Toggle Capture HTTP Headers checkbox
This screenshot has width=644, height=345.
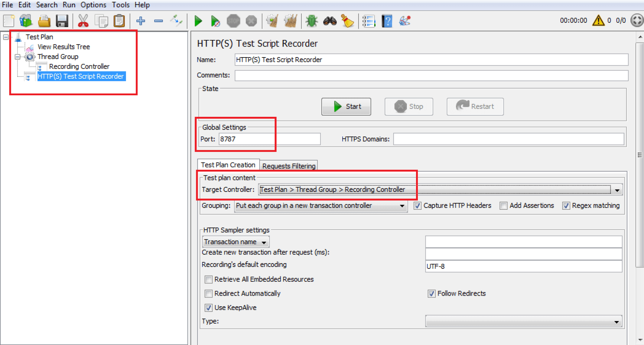(x=417, y=206)
